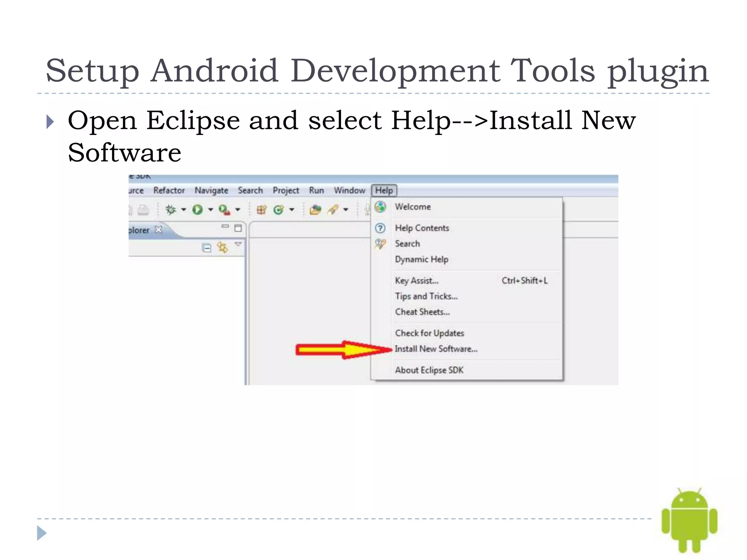Maximize the Package Explorer view
This screenshot has height=560, width=747.
coord(238,228)
